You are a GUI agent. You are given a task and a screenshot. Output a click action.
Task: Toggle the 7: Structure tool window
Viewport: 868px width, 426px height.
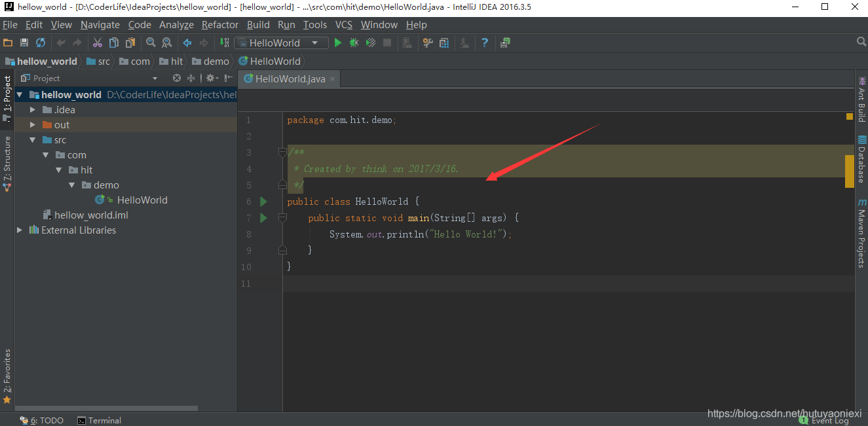tap(7, 164)
